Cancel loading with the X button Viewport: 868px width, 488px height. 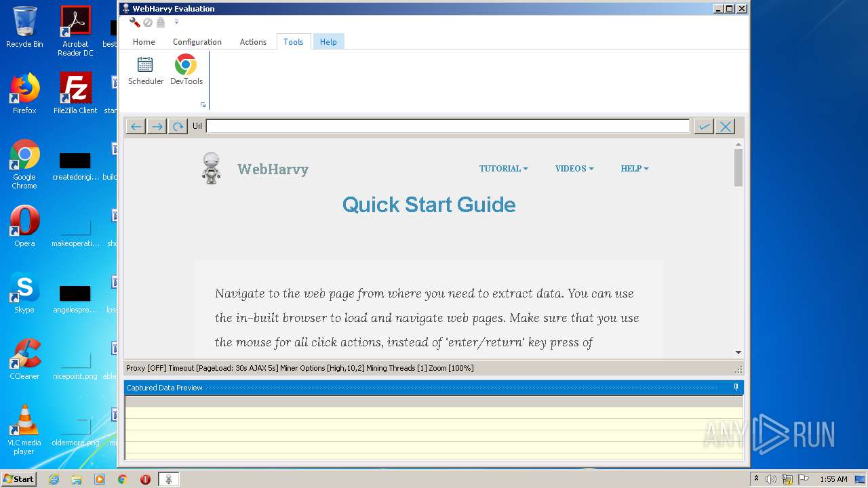(725, 126)
